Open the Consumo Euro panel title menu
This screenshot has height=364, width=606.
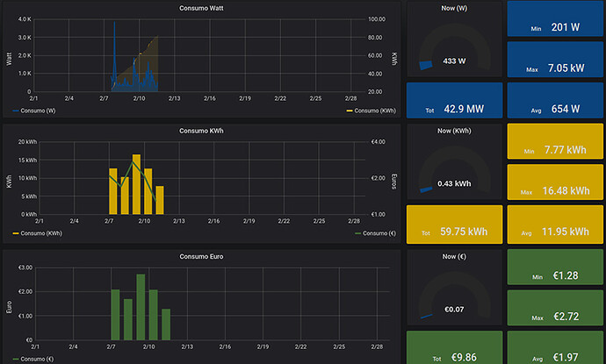[201, 257]
